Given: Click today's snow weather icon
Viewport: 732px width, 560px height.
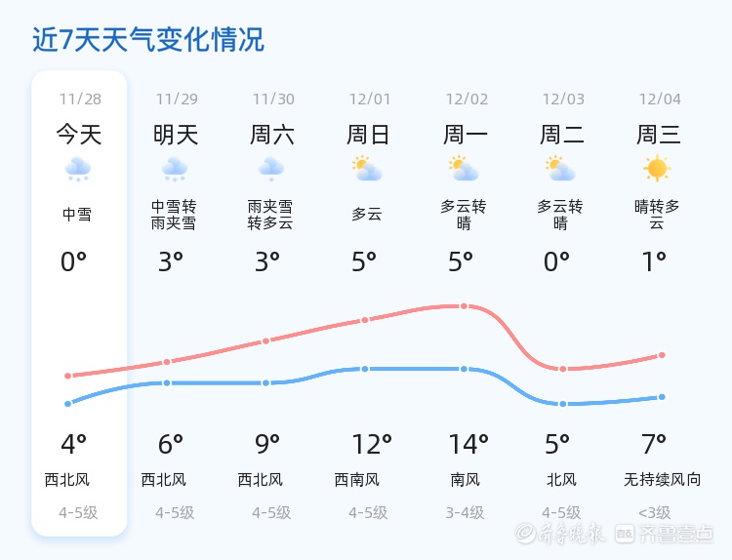Looking at the screenshot, I should pyautogui.click(x=78, y=170).
